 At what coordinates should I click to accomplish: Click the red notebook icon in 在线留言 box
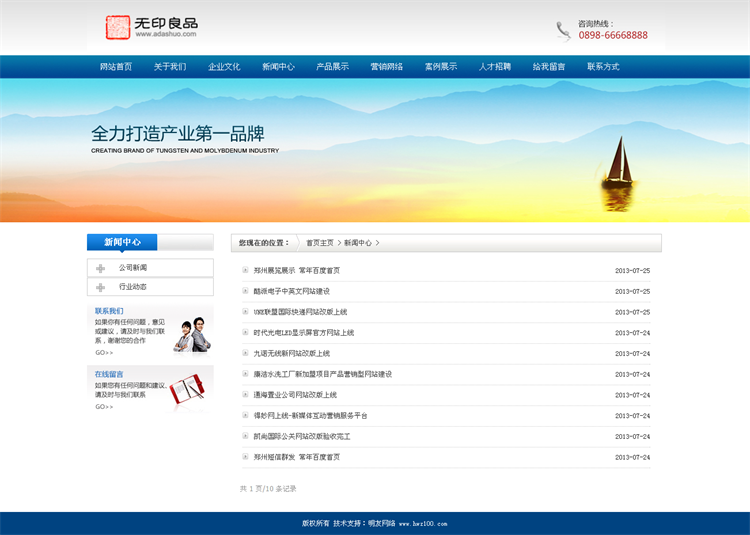(188, 389)
